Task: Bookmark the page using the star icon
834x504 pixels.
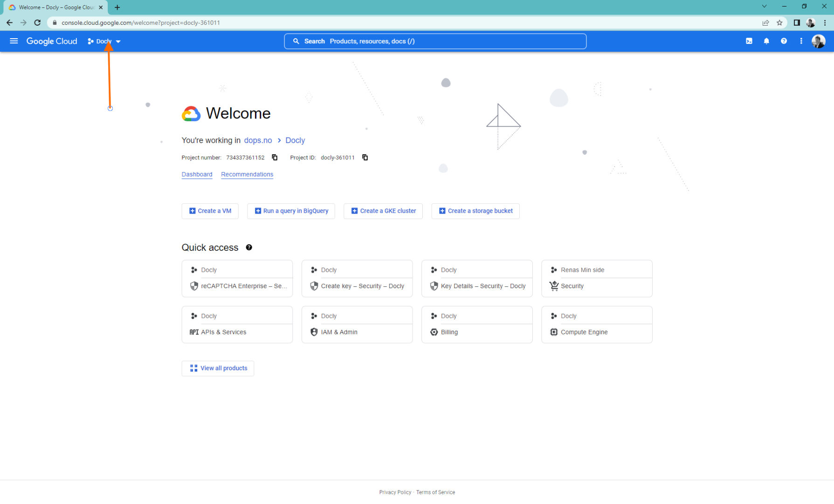Action: pos(779,22)
